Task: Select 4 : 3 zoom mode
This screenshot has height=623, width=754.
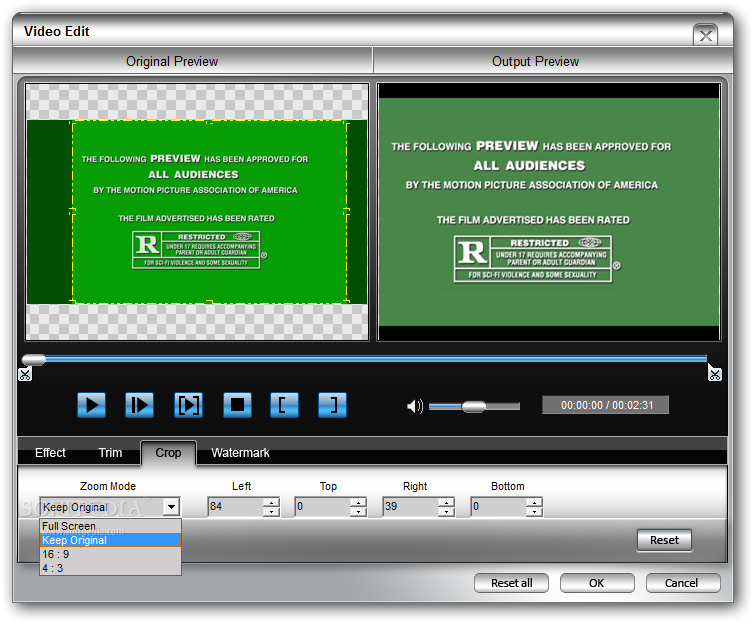Action: coord(110,568)
